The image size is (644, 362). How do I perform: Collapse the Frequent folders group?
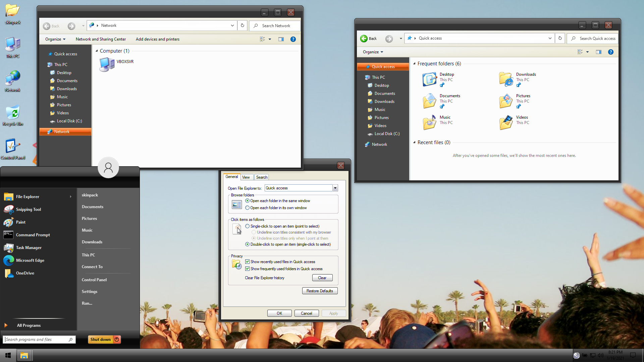(x=414, y=64)
